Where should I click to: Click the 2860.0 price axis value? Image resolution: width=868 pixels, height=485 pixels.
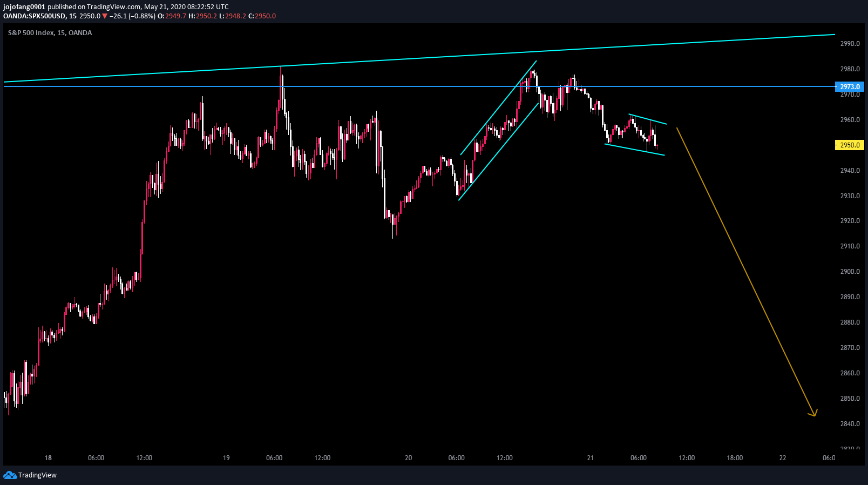pos(850,373)
